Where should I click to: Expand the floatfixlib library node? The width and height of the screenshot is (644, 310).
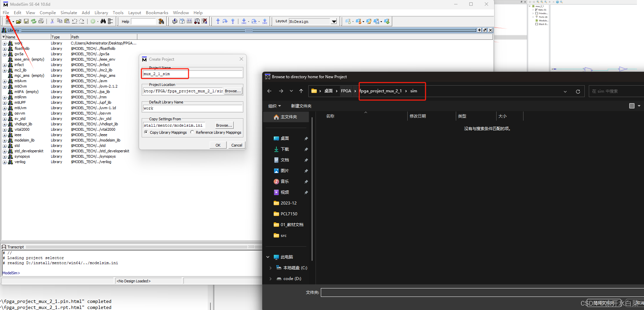point(4,49)
